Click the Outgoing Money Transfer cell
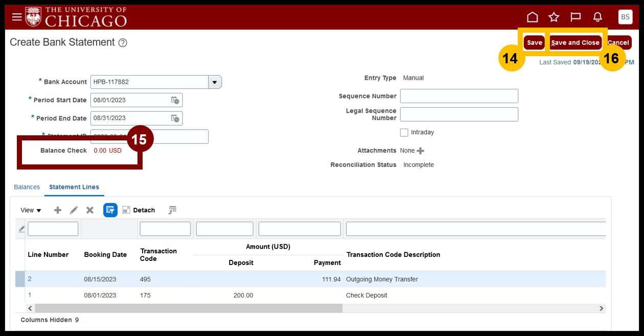This screenshot has width=644, height=336. [x=382, y=279]
